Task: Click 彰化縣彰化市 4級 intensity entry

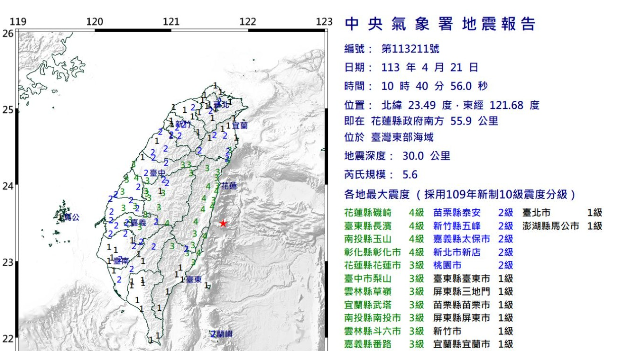Action: coord(384,252)
